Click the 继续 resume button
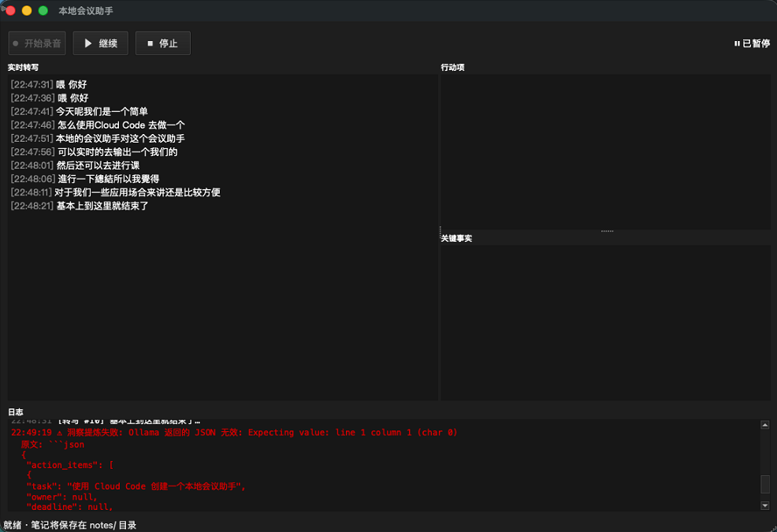Viewport: 777px width, 532px height. 101,43
